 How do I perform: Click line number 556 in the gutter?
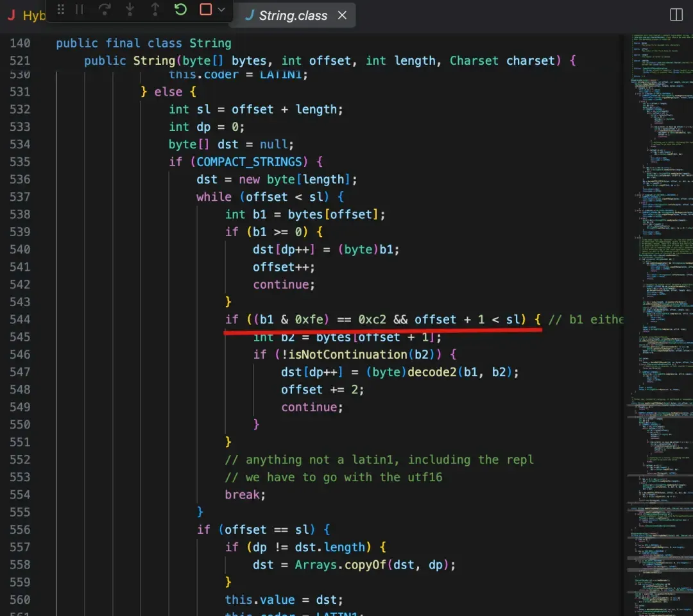click(20, 530)
